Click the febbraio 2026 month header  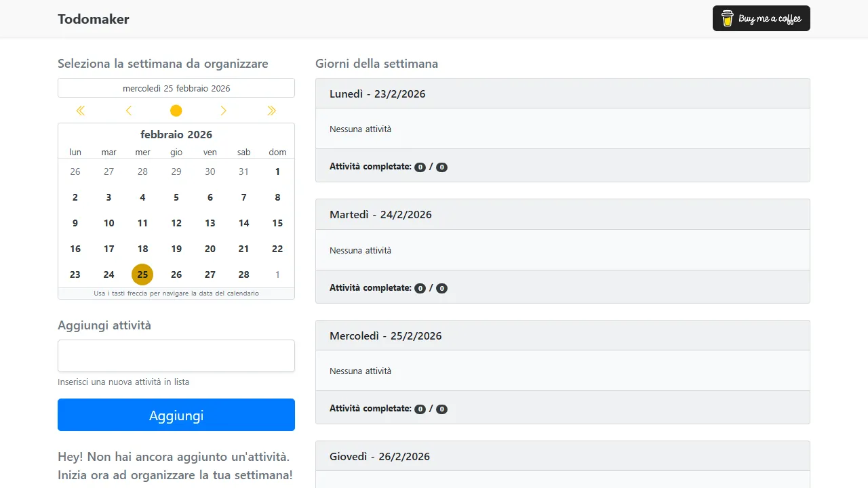pos(176,134)
